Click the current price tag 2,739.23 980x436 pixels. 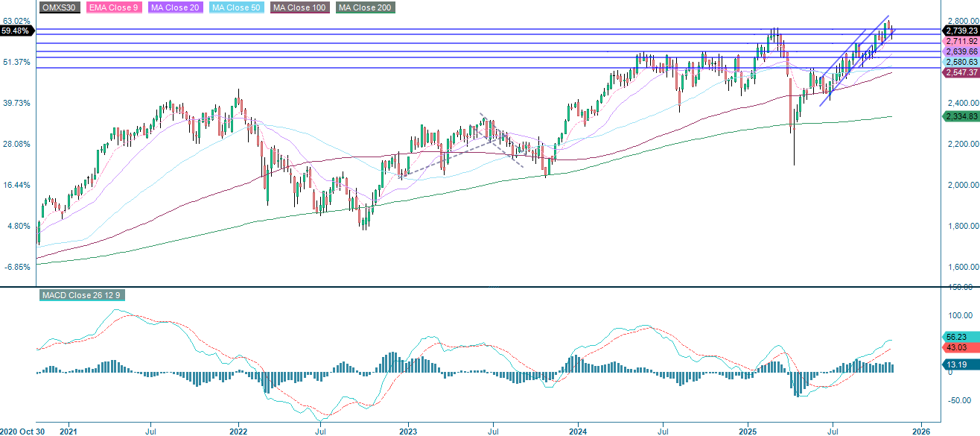(961, 30)
